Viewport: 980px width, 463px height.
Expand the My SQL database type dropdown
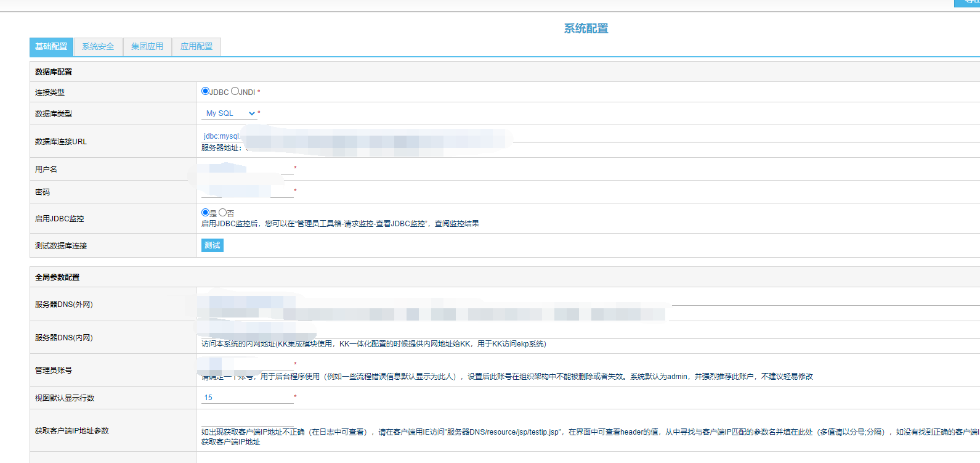pyautogui.click(x=230, y=113)
